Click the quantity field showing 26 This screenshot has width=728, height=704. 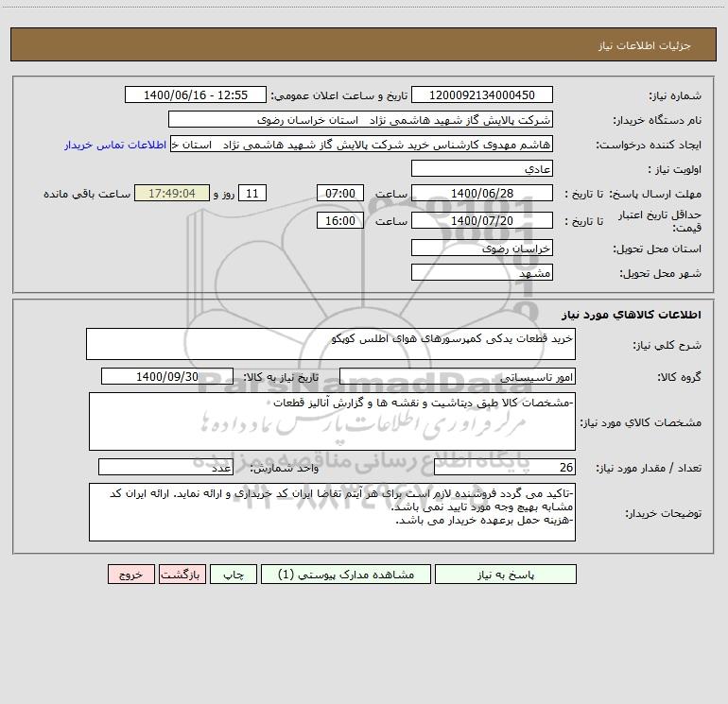(x=505, y=468)
